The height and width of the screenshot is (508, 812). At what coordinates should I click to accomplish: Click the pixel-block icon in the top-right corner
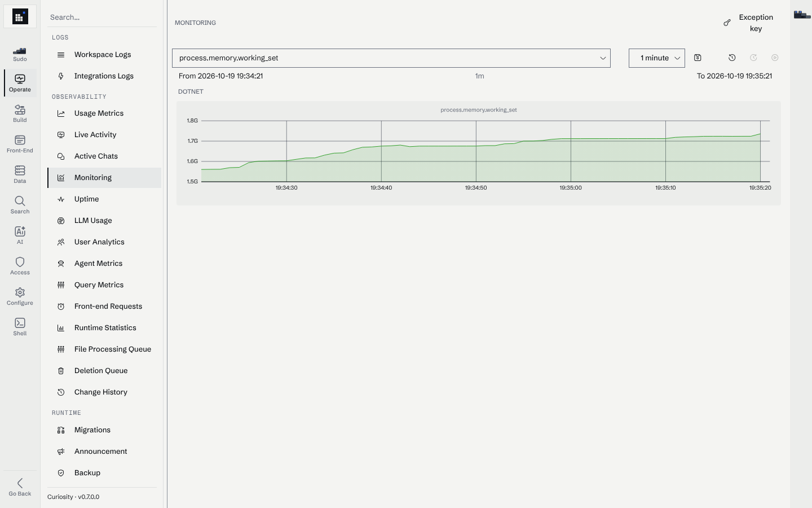click(802, 15)
